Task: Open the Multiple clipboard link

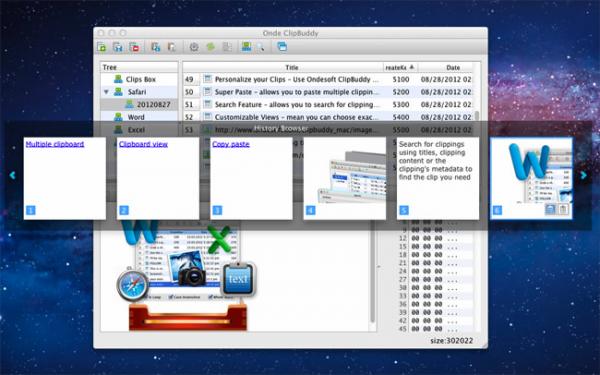Action: (55, 144)
